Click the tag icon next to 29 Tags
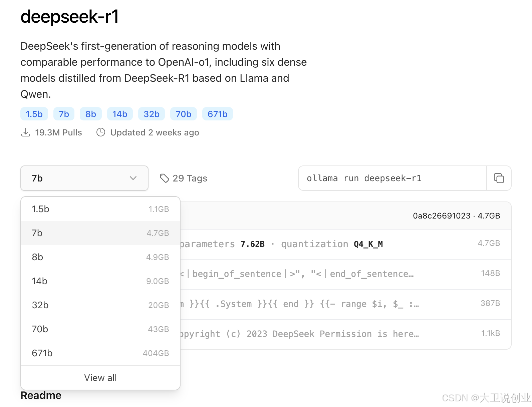Image resolution: width=532 pixels, height=407 pixels. (165, 178)
